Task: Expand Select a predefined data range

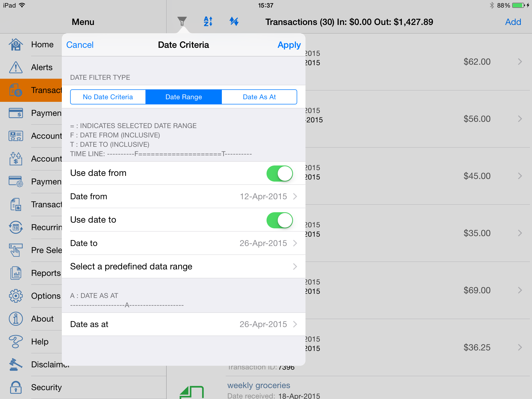Action: [x=183, y=267]
